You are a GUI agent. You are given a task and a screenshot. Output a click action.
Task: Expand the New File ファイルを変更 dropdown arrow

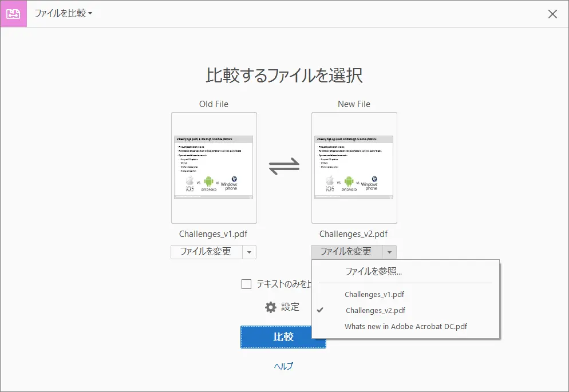(390, 252)
